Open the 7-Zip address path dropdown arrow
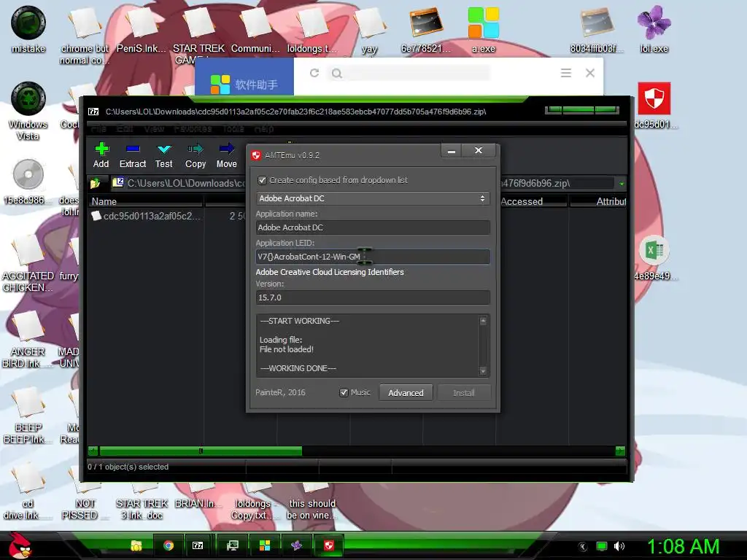The image size is (747, 560). coord(622,183)
